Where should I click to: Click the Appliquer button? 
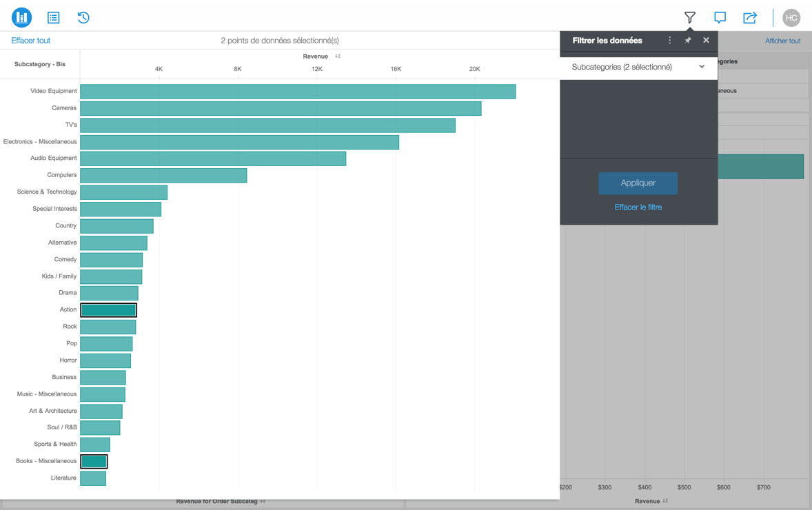(638, 183)
